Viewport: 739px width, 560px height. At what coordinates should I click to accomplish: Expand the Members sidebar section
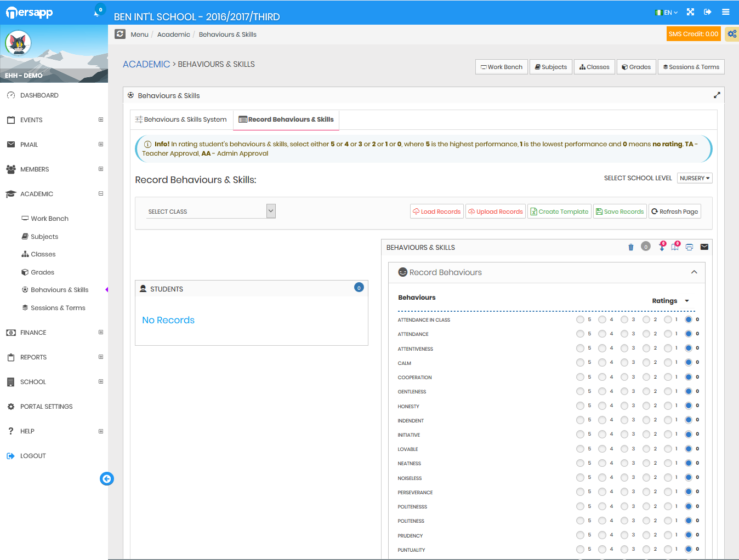tap(101, 169)
